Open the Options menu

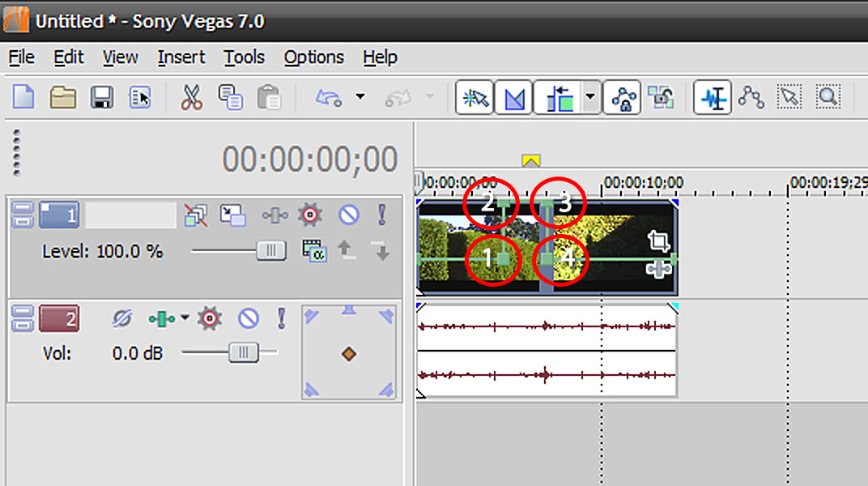click(313, 57)
